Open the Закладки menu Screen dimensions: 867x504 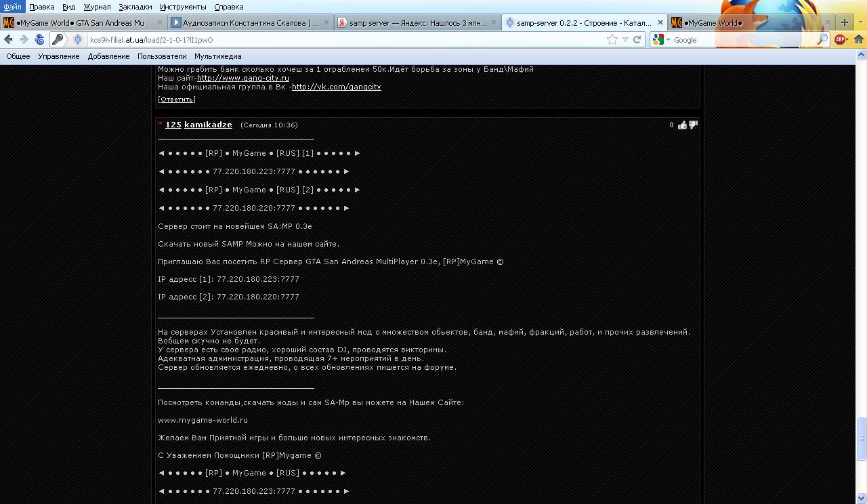pos(135,7)
